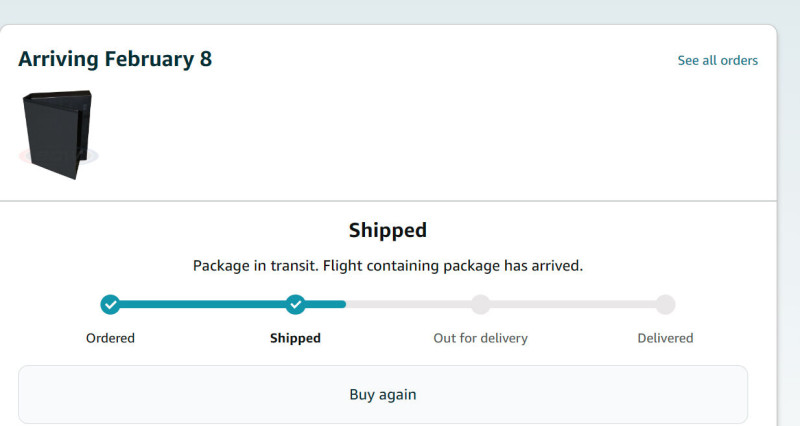Click the teal progress bar end past Shipped

point(328,304)
